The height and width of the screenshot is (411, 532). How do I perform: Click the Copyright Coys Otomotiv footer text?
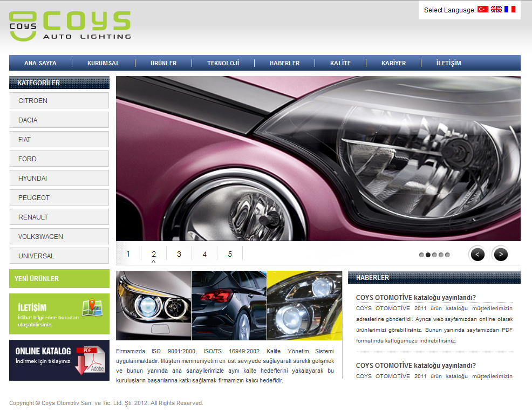[106, 403]
